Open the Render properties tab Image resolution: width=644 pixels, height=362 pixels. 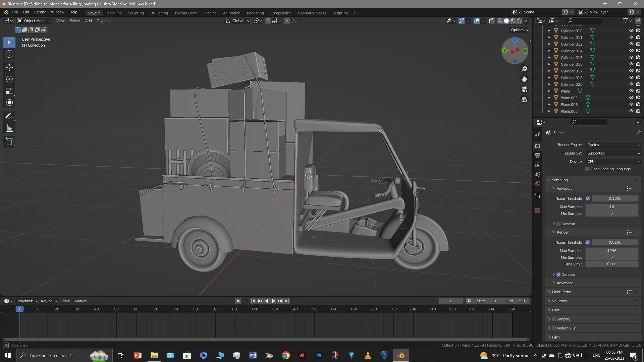538,146
